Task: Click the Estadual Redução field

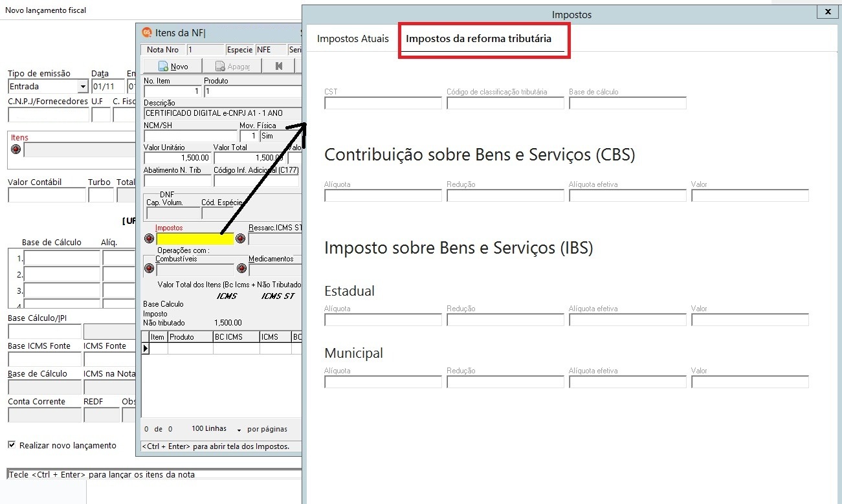Action: click(505, 320)
